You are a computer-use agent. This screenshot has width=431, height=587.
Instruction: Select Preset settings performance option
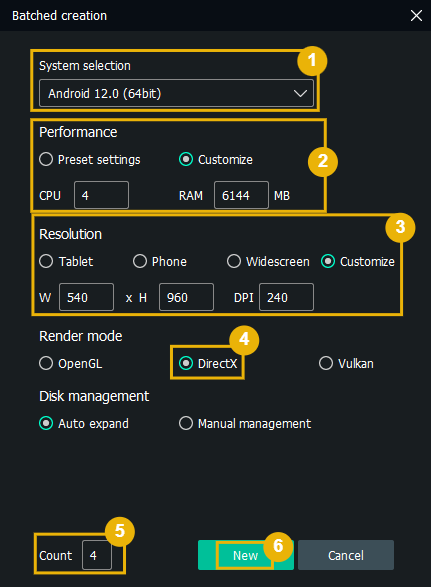coord(90,159)
